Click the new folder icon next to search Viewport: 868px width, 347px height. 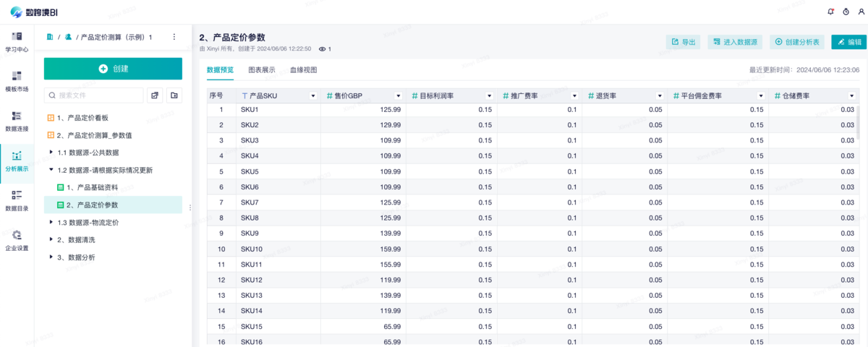click(174, 95)
